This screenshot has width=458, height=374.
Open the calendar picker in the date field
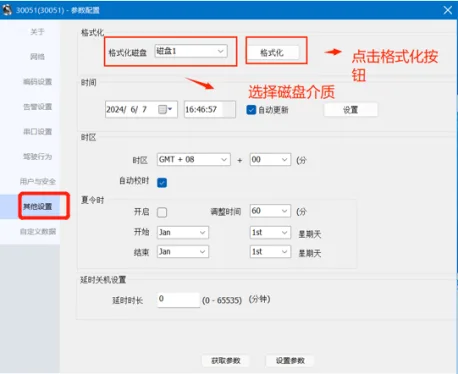tap(165, 109)
